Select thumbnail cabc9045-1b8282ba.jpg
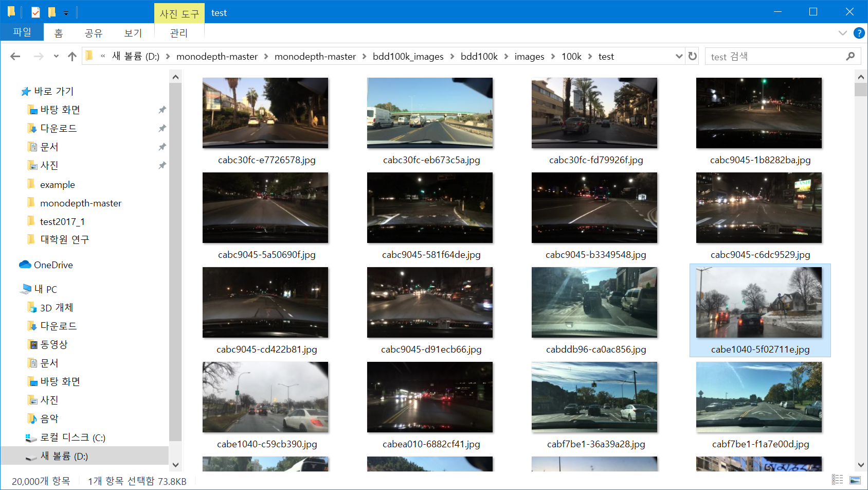 pos(759,113)
